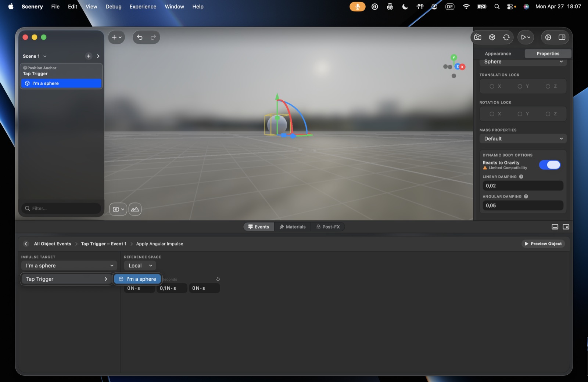588x382 pixels.
Task: Click the undo arrow in the toolbar
Action: pyautogui.click(x=140, y=37)
